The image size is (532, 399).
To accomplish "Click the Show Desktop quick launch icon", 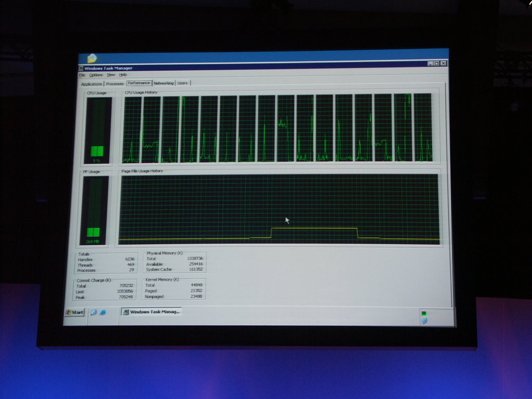I will [94, 312].
